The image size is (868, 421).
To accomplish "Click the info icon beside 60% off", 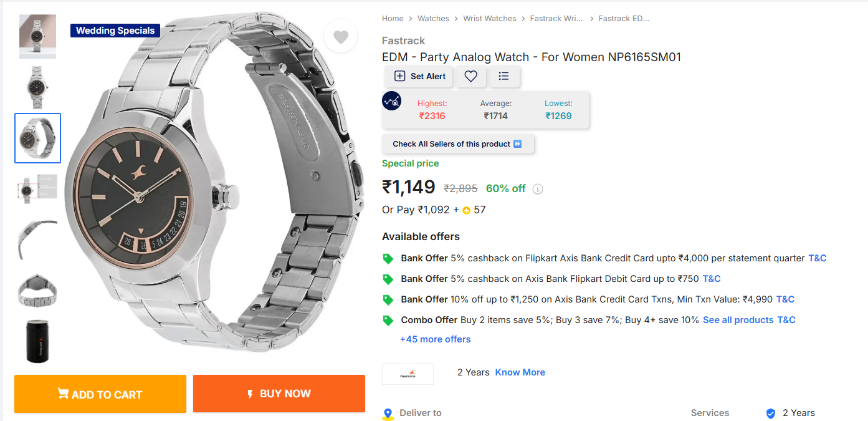I will 538,189.
